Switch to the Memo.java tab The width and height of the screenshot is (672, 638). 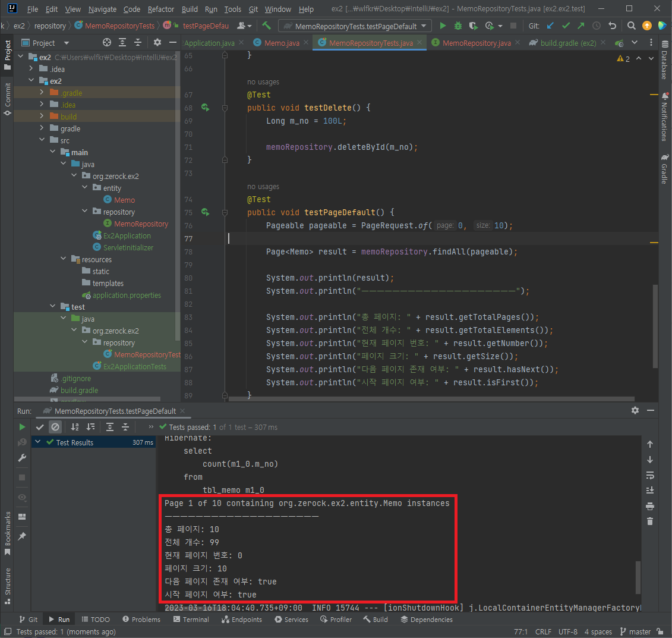coord(282,43)
